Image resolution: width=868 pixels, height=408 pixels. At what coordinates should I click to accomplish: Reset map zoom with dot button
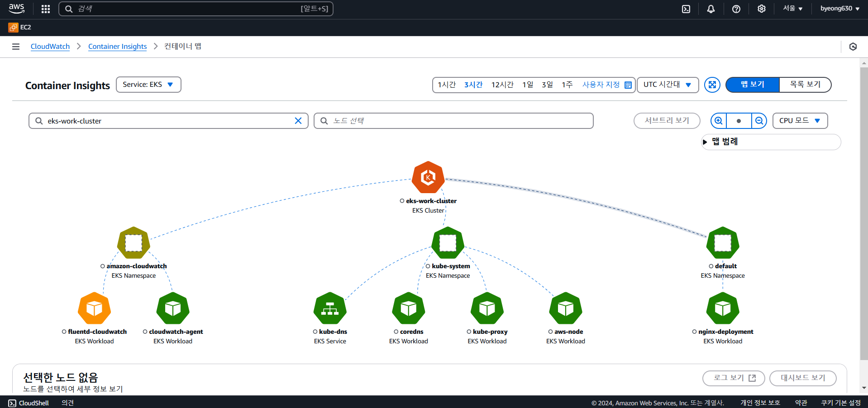click(x=739, y=121)
